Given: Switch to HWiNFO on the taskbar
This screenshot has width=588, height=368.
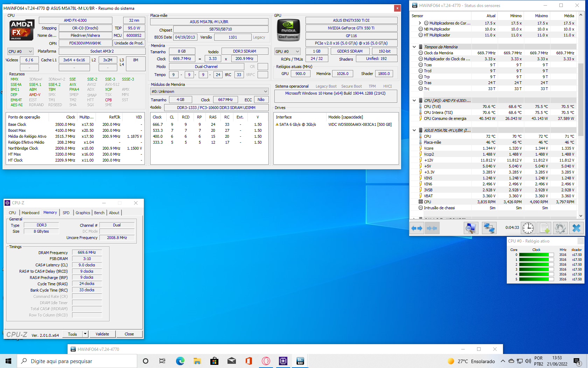Looking at the screenshot, I should (x=300, y=361).
